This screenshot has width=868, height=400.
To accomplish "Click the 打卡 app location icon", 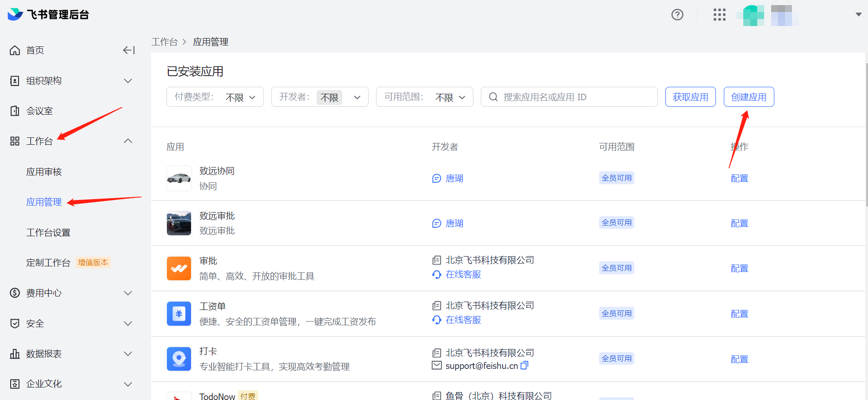I will (179, 359).
